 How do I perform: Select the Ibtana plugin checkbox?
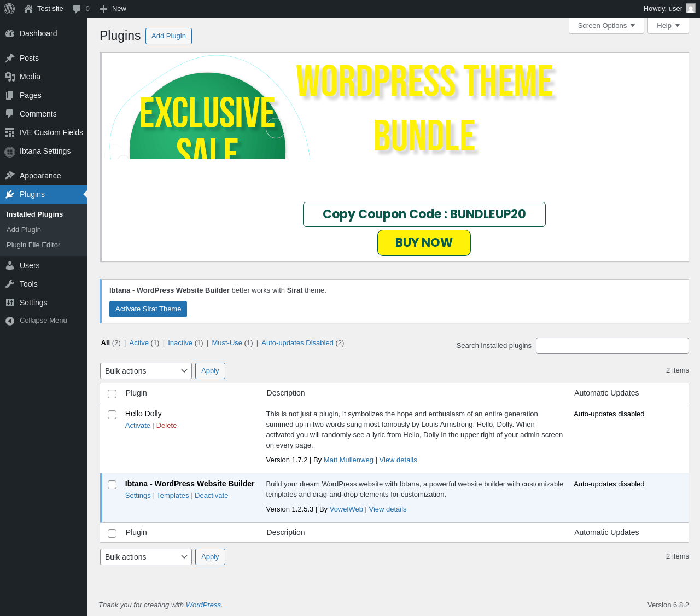click(112, 485)
